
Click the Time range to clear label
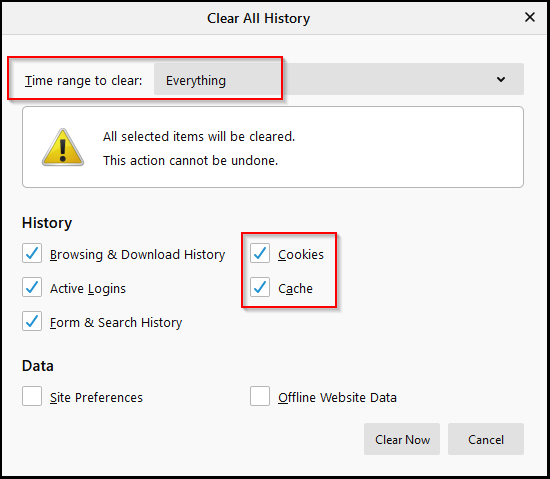point(83,80)
